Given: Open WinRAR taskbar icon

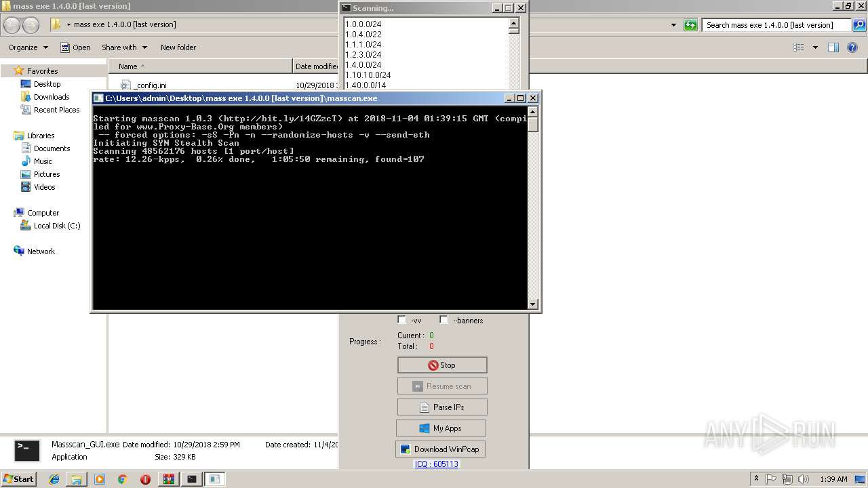Looking at the screenshot, I should [x=169, y=479].
